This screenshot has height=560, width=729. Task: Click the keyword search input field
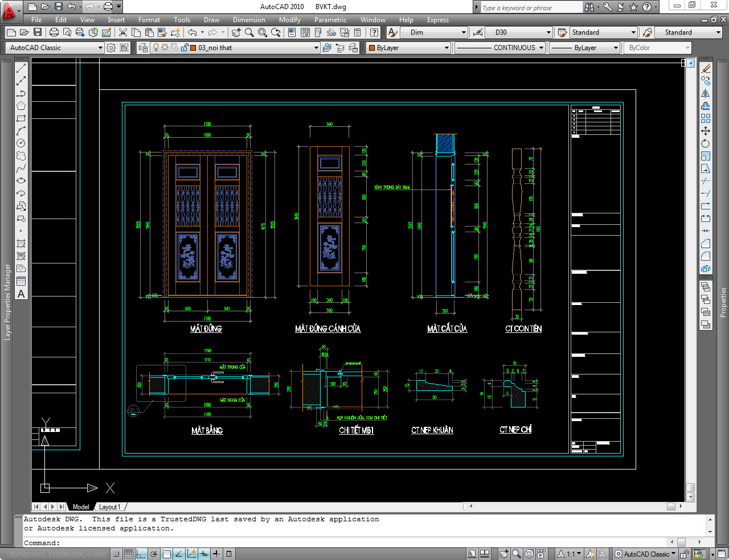531,7
